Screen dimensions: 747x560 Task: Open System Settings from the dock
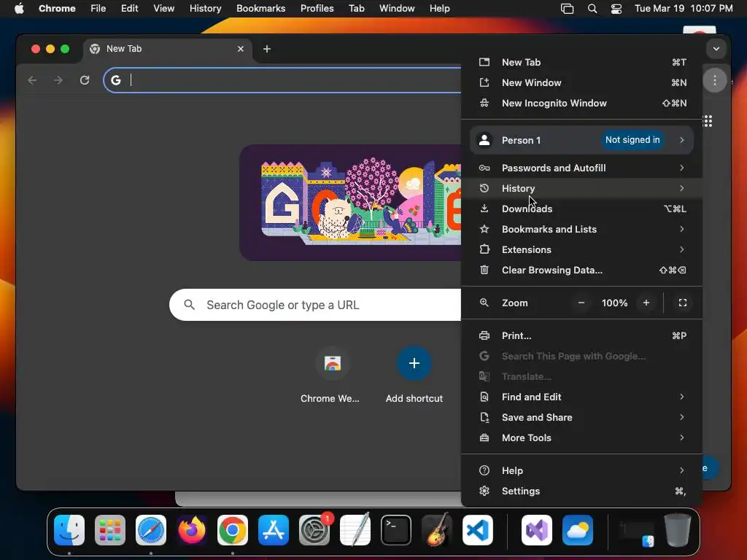(x=314, y=530)
